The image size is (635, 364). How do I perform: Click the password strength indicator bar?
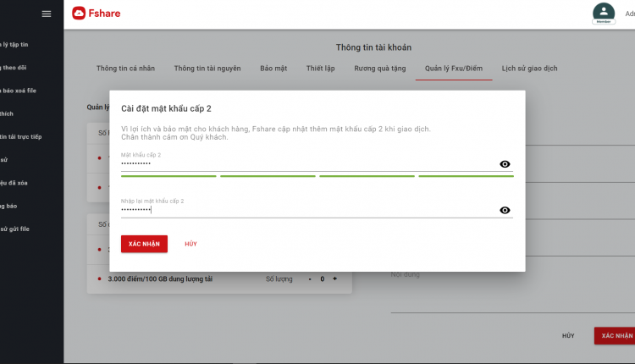click(317, 176)
